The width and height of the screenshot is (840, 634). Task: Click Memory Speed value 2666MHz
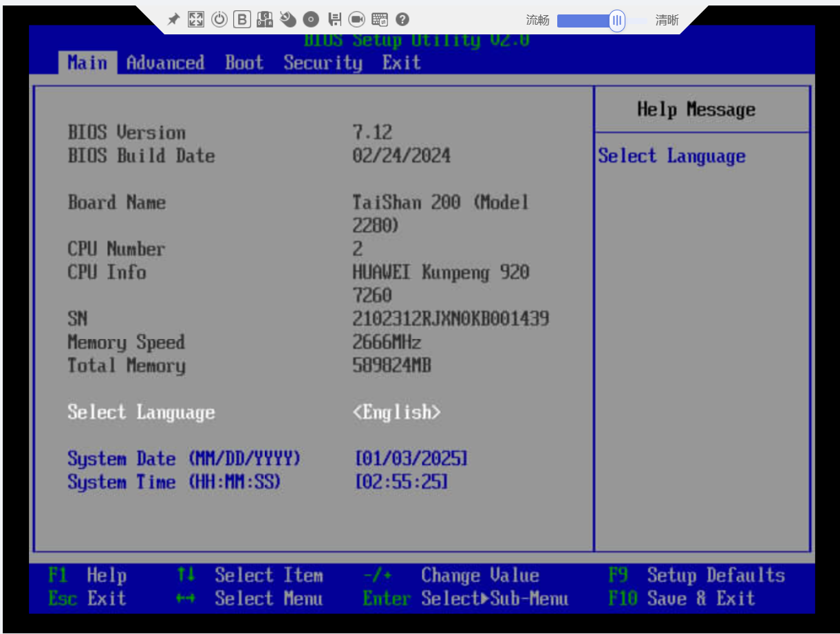(387, 342)
